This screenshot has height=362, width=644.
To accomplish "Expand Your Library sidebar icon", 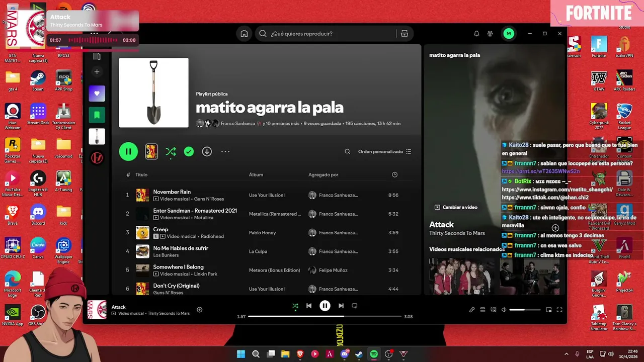I will [x=97, y=56].
